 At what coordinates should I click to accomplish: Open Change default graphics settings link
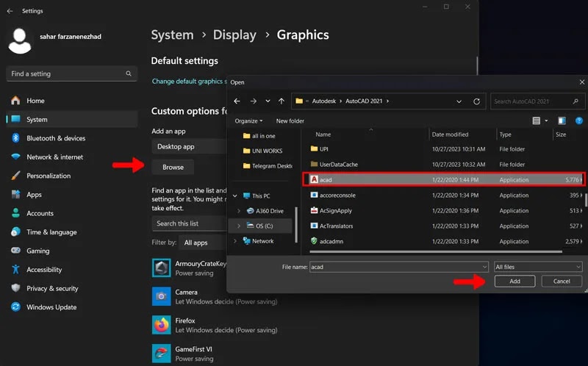coord(190,81)
